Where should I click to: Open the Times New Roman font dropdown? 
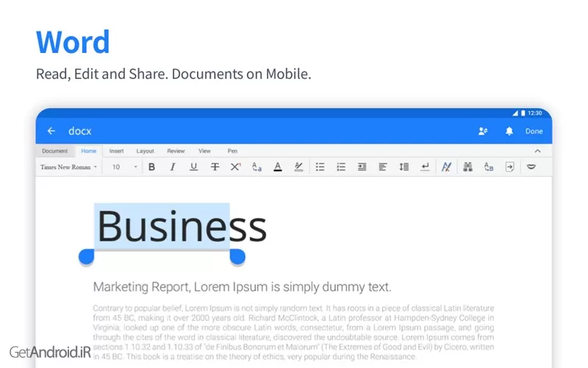(x=68, y=167)
